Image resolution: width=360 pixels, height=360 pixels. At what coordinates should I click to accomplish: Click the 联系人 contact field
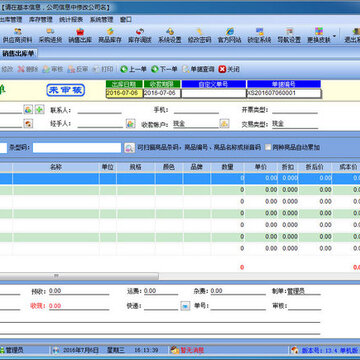tap(99, 110)
